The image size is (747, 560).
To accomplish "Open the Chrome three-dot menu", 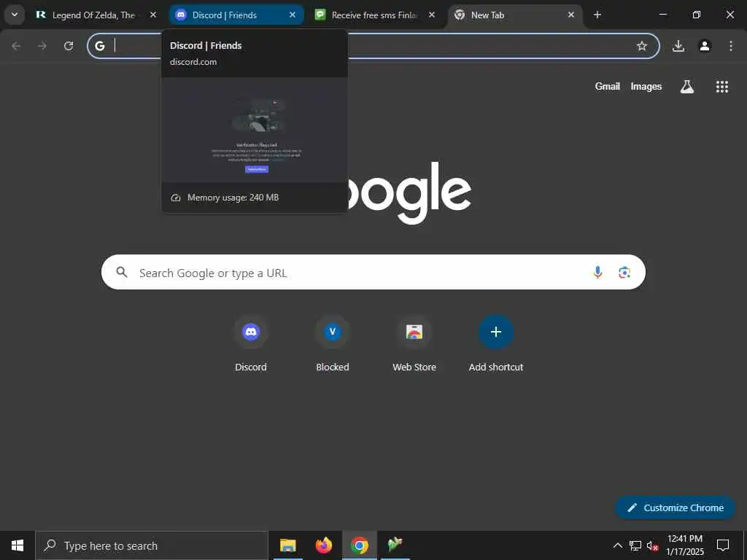I will tap(731, 46).
